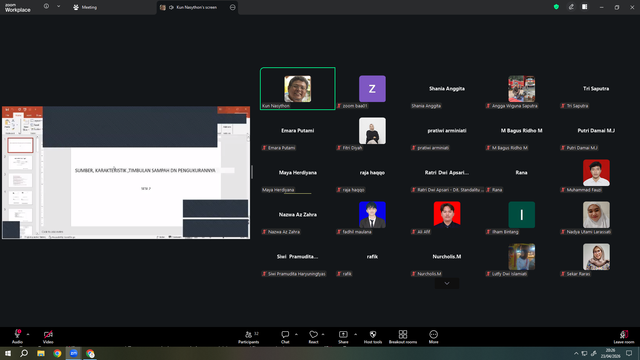Image resolution: width=640 pixels, height=360 pixels.
Task: Expand chat options arrow beside Chat
Action: click(x=296, y=334)
